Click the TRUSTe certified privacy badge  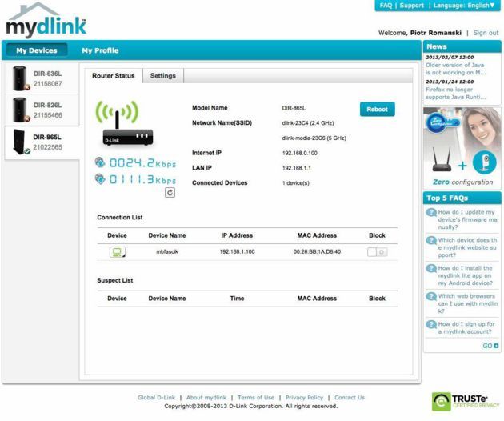466,401
